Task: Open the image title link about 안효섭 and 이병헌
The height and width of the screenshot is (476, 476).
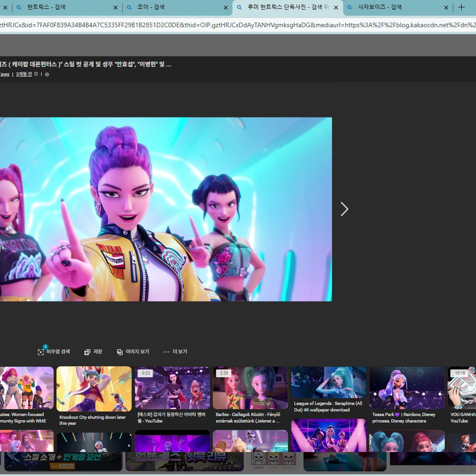Action: [86, 65]
